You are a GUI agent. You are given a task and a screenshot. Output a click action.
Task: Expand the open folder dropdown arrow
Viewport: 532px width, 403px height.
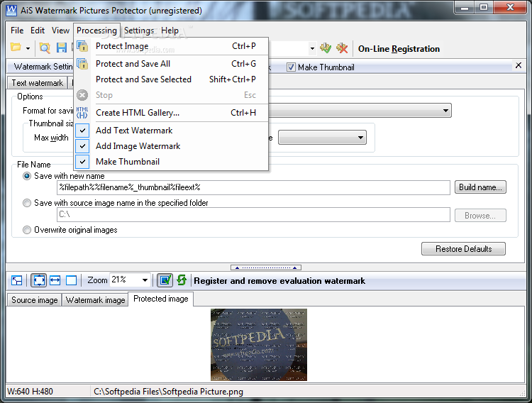coord(28,48)
